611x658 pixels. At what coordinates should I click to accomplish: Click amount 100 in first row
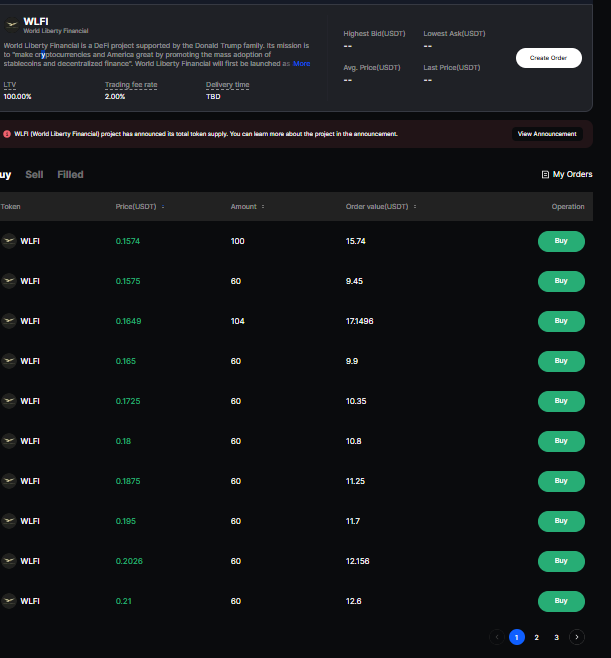point(238,241)
